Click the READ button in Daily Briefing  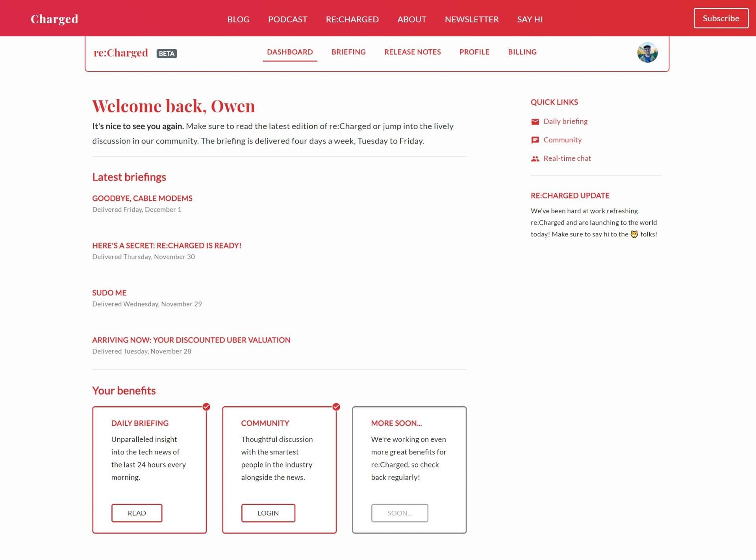137,513
